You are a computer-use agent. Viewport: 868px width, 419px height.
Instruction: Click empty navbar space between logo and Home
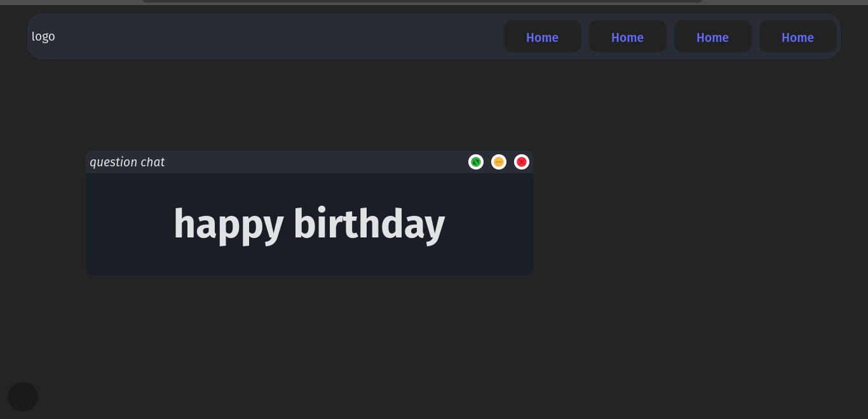(x=280, y=36)
